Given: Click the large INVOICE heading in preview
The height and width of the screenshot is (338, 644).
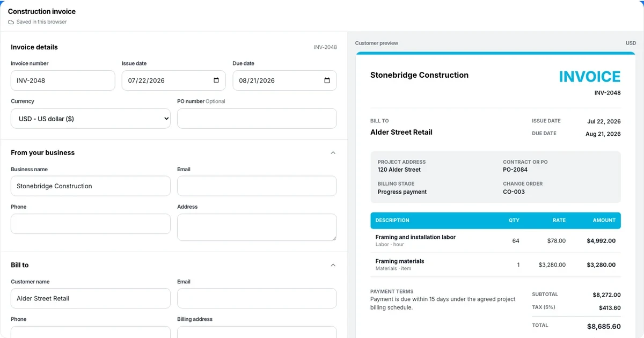Looking at the screenshot, I should [590, 77].
